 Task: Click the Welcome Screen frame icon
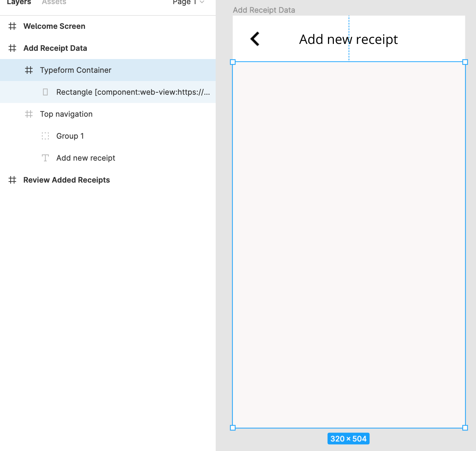[x=12, y=26]
